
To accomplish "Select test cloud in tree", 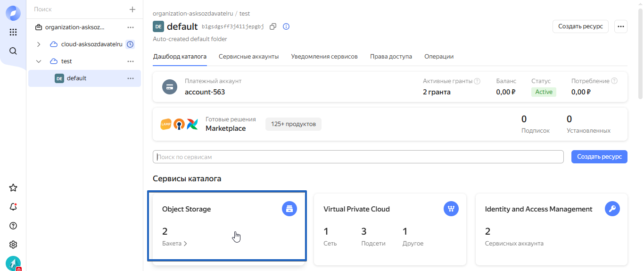I will [x=66, y=61].
